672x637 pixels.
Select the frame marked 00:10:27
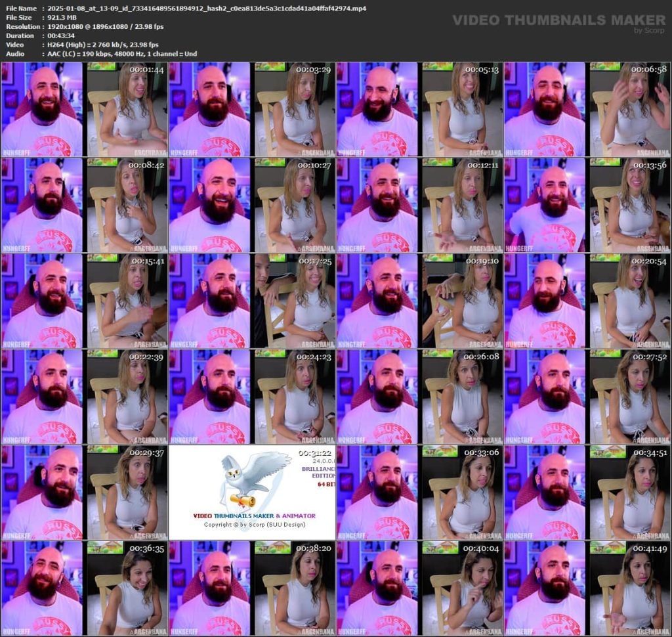tap(252, 205)
